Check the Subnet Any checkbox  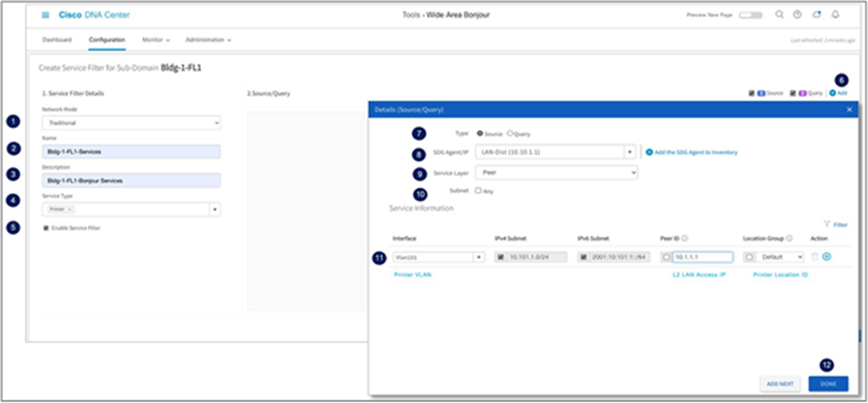click(478, 191)
